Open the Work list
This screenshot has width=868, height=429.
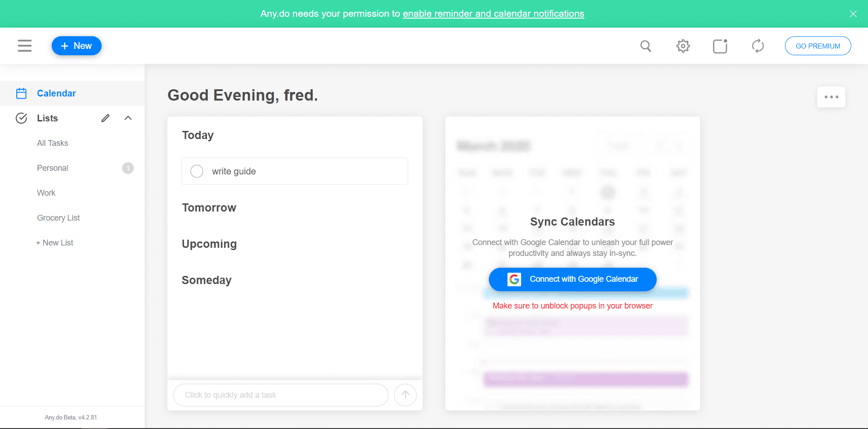pyautogui.click(x=46, y=193)
